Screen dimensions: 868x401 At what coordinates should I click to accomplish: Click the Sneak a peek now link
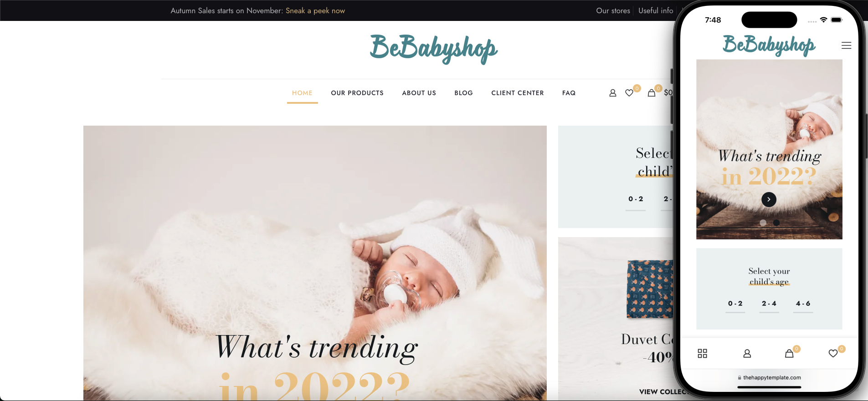click(315, 10)
